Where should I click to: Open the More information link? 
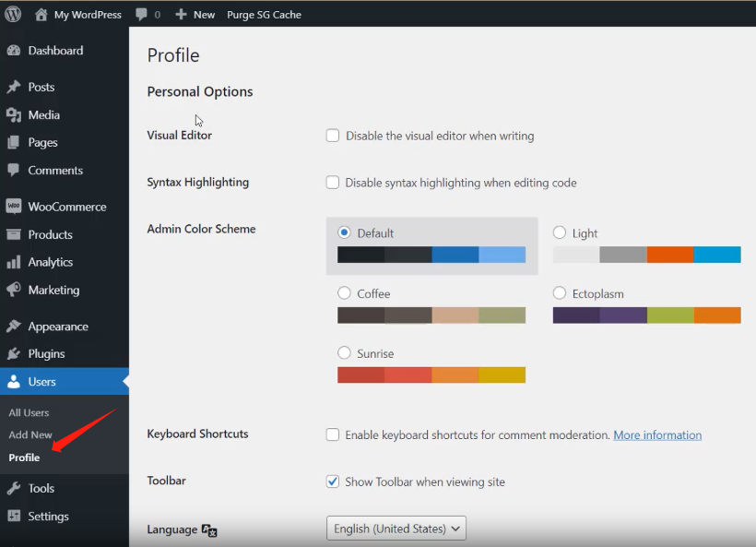pos(657,434)
